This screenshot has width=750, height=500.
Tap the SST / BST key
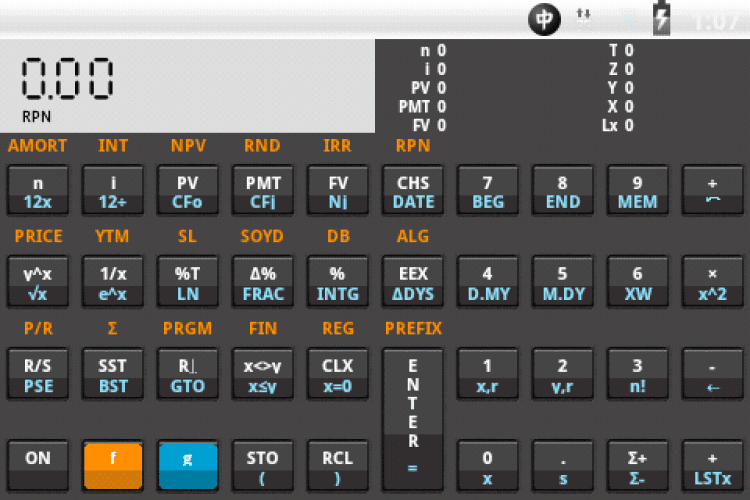pyautogui.click(x=113, y=374)
